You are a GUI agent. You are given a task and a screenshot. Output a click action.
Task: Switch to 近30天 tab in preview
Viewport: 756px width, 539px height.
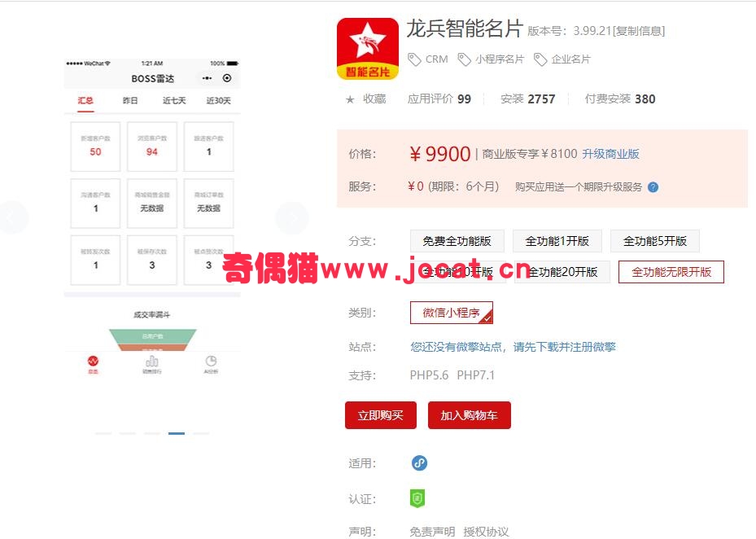[x=218, y=100]
